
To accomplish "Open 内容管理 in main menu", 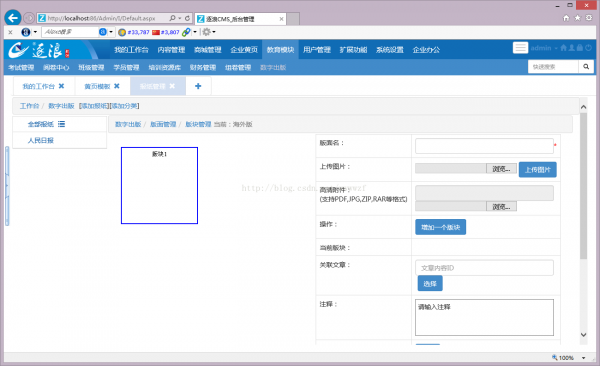I will click(x=171, y=50).
